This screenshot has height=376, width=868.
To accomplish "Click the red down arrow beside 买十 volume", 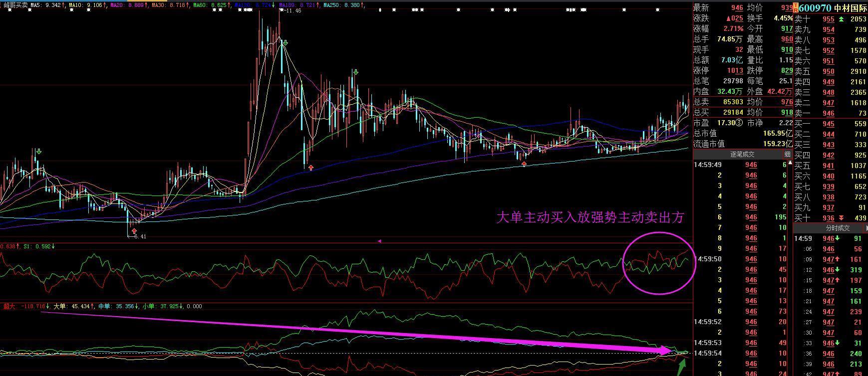I will pyautogui.click(x=842, y=218).
